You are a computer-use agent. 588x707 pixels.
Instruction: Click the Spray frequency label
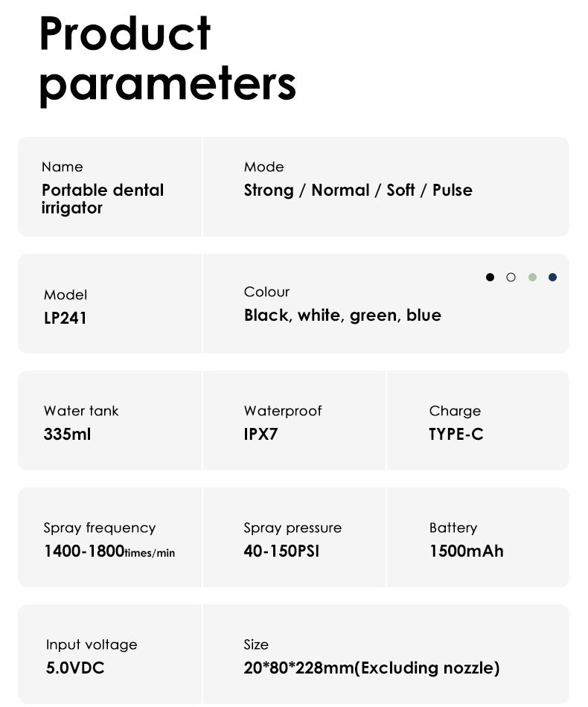(x=99, y=528)
